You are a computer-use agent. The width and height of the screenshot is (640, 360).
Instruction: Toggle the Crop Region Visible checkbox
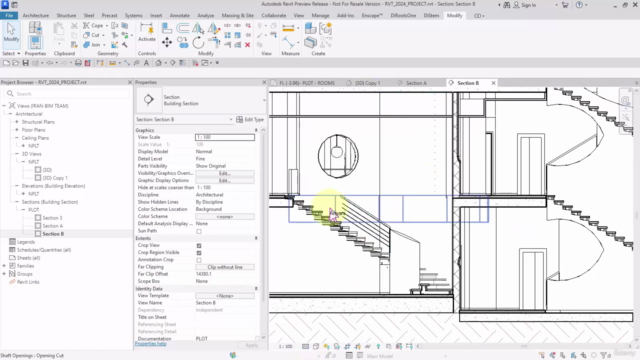[x=199, y=253]
